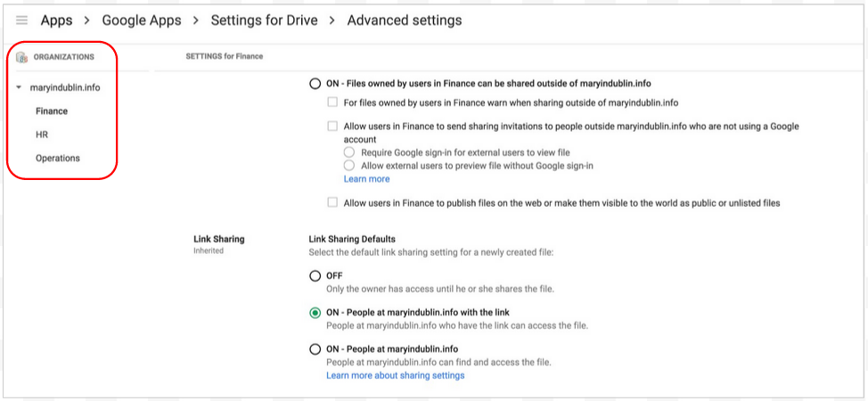Open Settings for Drive breadcrumb
The image size is (868, 401).
(x=264, y=20)
